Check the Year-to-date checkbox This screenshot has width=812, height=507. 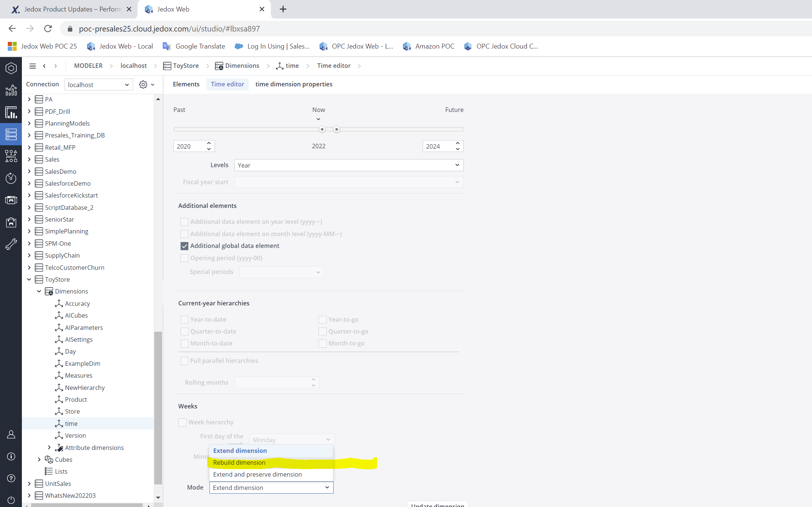click(184, 319)
